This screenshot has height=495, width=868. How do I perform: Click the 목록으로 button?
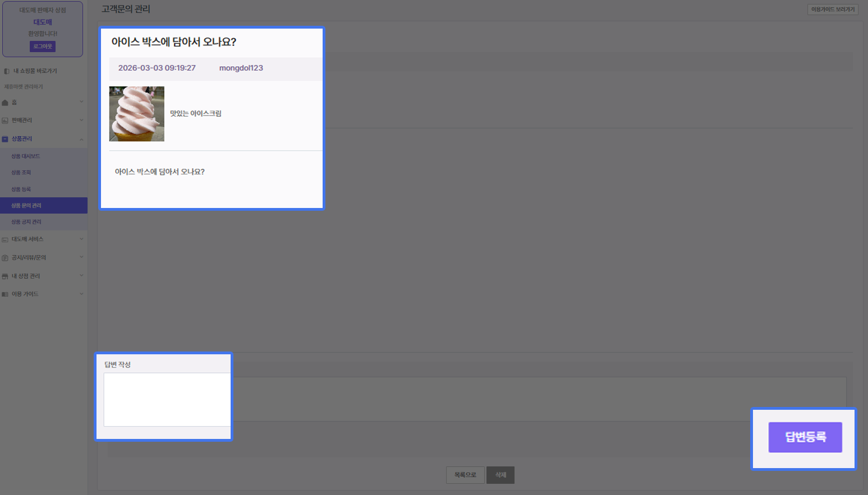click(x=465, y=475)
